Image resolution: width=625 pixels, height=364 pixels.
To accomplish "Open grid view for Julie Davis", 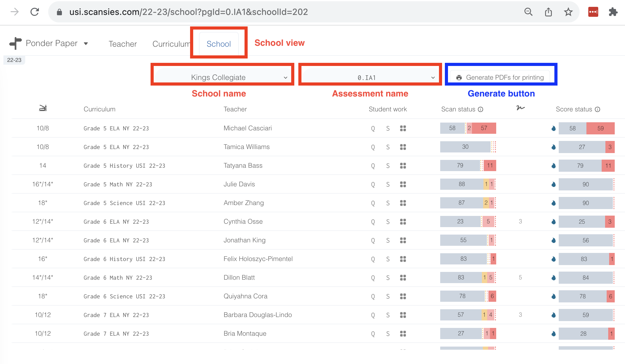I will (403, 184).
